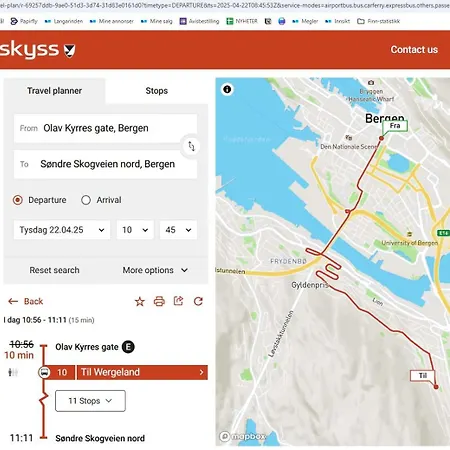Viewport: 450px width, 450px height.
Task: Click the Til destination marker on map
Action: click(423, 376)
